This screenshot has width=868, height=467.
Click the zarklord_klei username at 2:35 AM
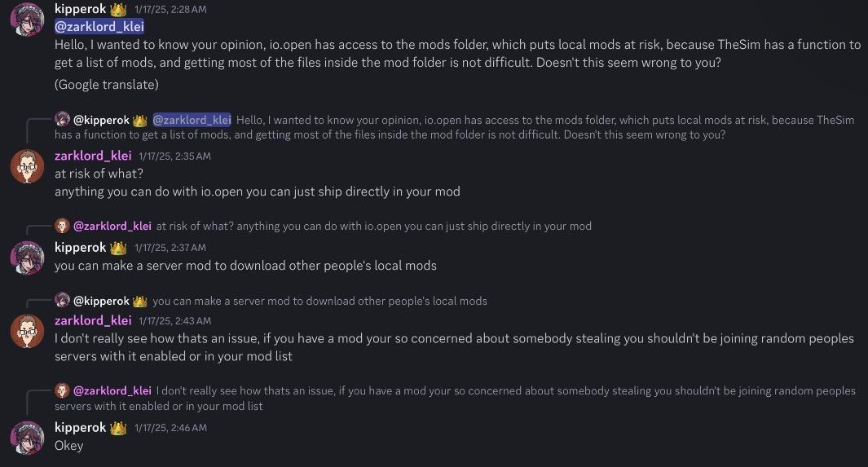(x=93, y=156)
